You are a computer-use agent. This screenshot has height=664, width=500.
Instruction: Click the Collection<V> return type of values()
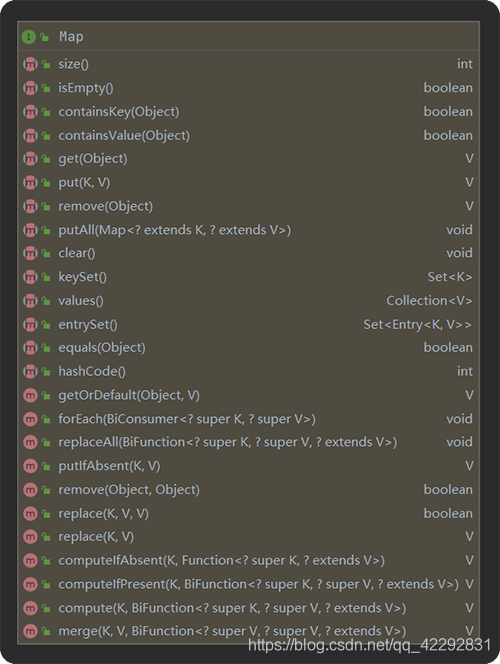click(x=429, y=301)
